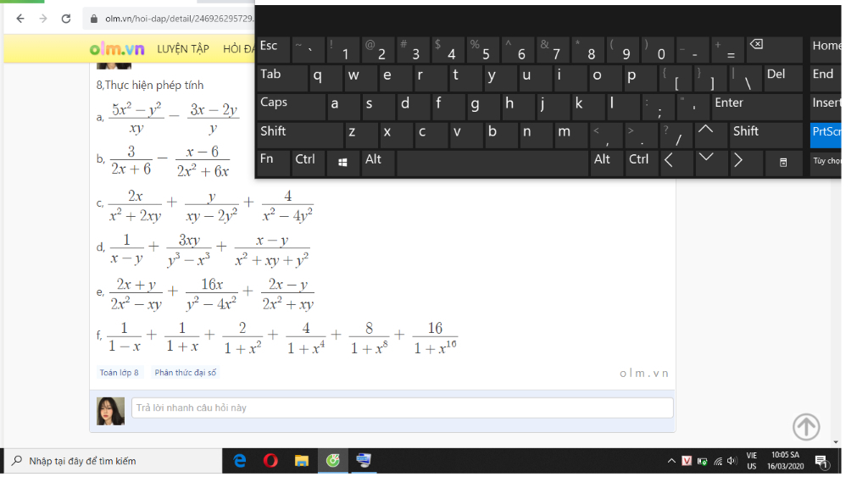Open the olm.vn logo homepage
Screen dimensions: 868x488
[x=117, y=49]
